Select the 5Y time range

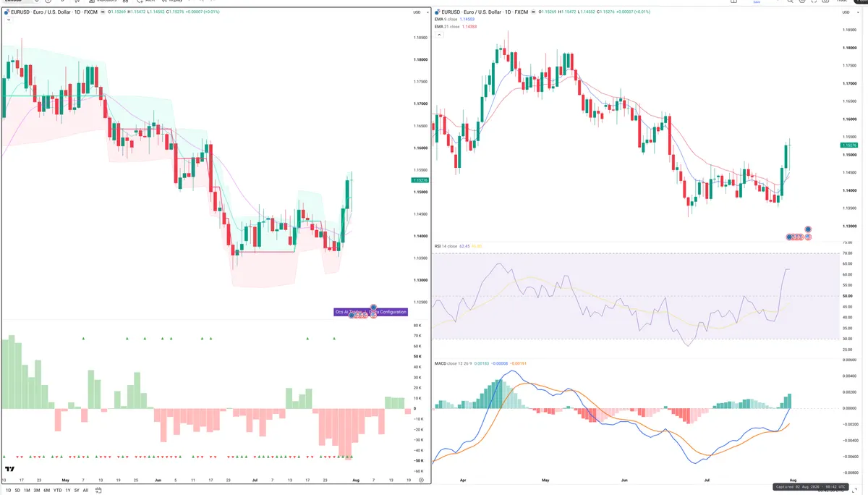pos(76,490)
